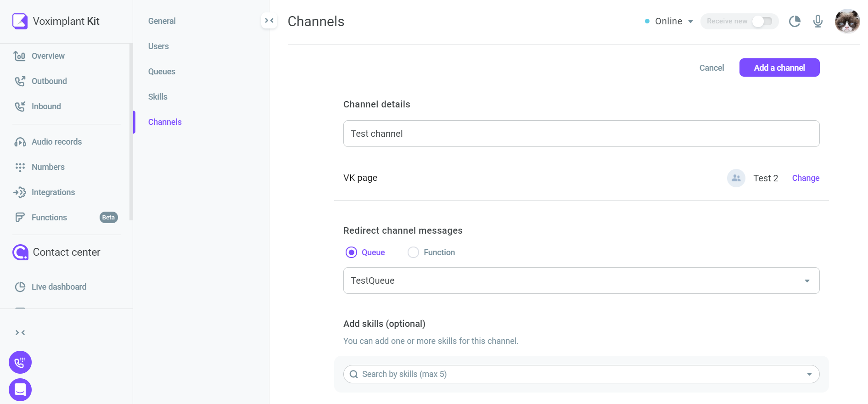Open the softphone dialer round button
868x404 pixels.
(20, 363)
